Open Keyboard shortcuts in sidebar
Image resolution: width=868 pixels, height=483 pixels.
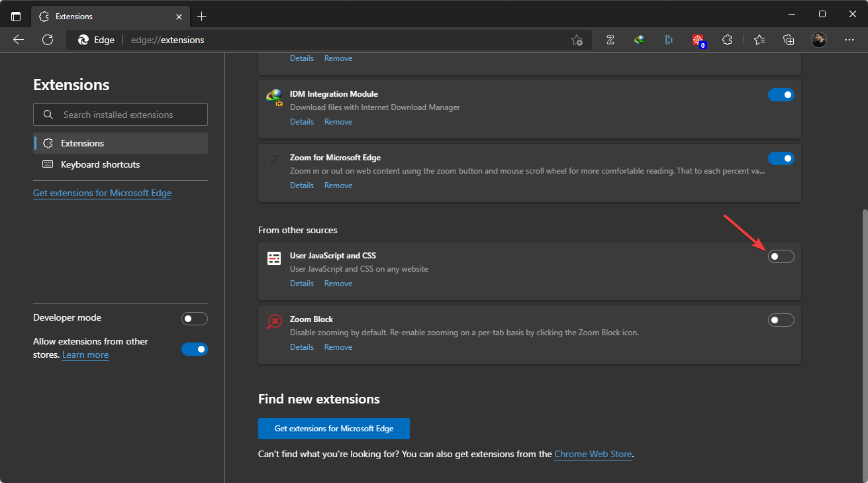coord(121,164)
